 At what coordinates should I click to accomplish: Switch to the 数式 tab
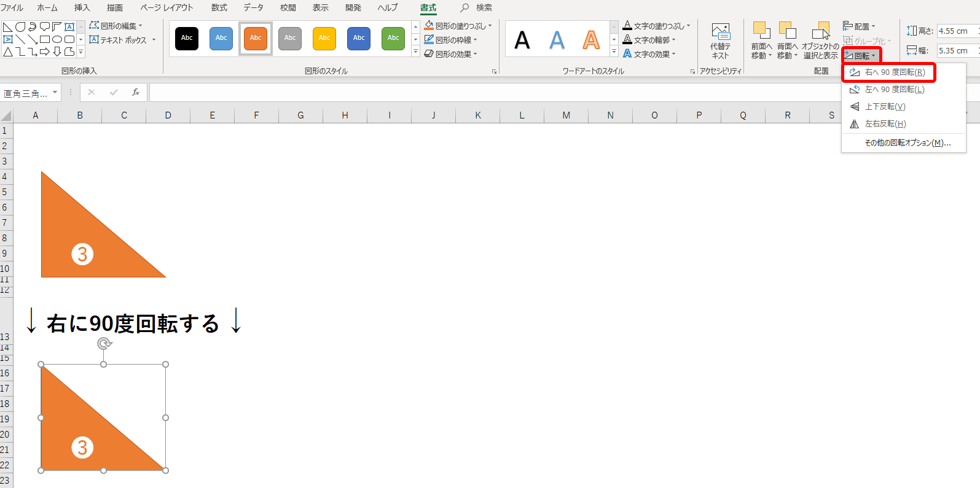point(219,7)
